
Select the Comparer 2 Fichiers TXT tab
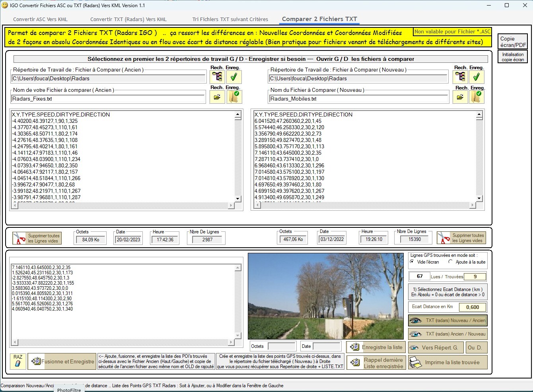click(x=319, y=19)
